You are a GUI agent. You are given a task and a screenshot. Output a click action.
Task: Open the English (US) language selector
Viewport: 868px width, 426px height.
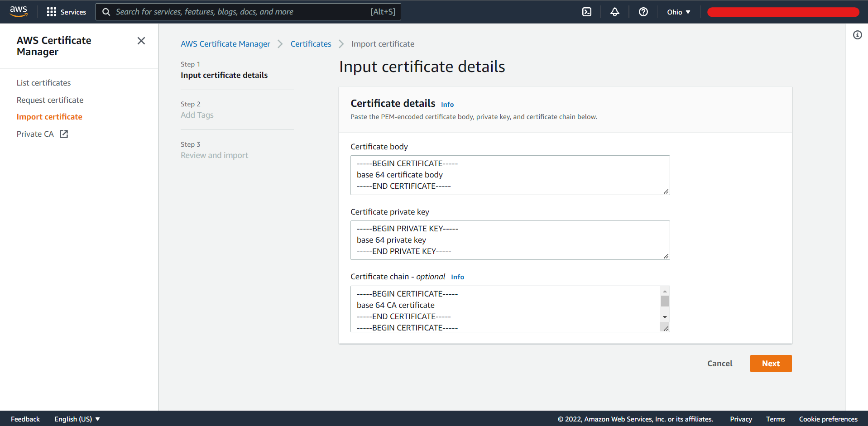77,419
